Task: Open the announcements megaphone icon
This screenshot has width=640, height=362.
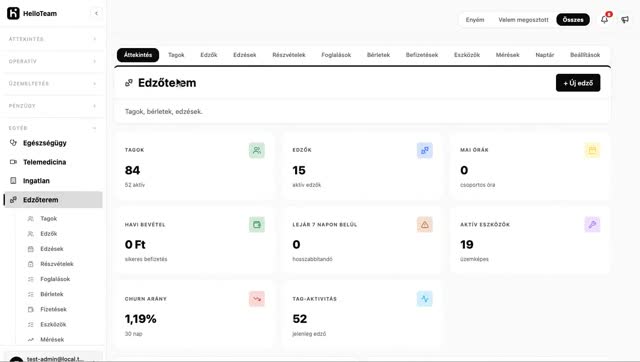Action: 625,19
